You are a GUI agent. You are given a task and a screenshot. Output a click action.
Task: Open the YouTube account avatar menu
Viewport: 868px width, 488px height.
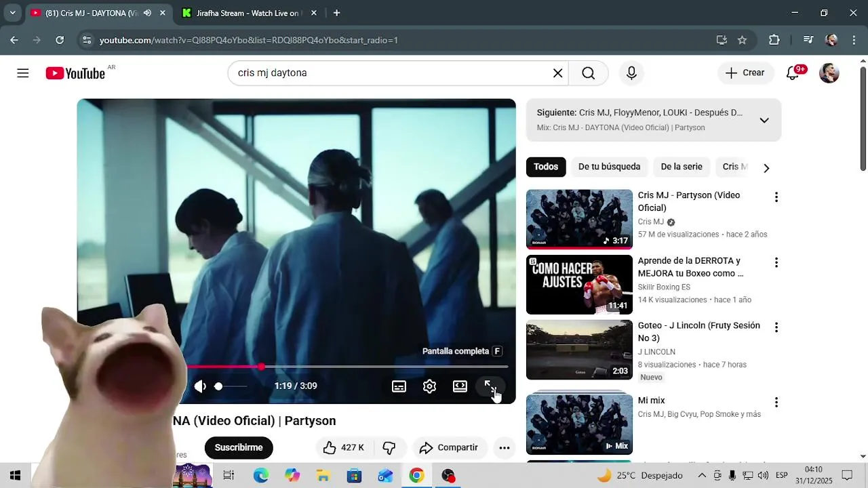pos(829,73)
